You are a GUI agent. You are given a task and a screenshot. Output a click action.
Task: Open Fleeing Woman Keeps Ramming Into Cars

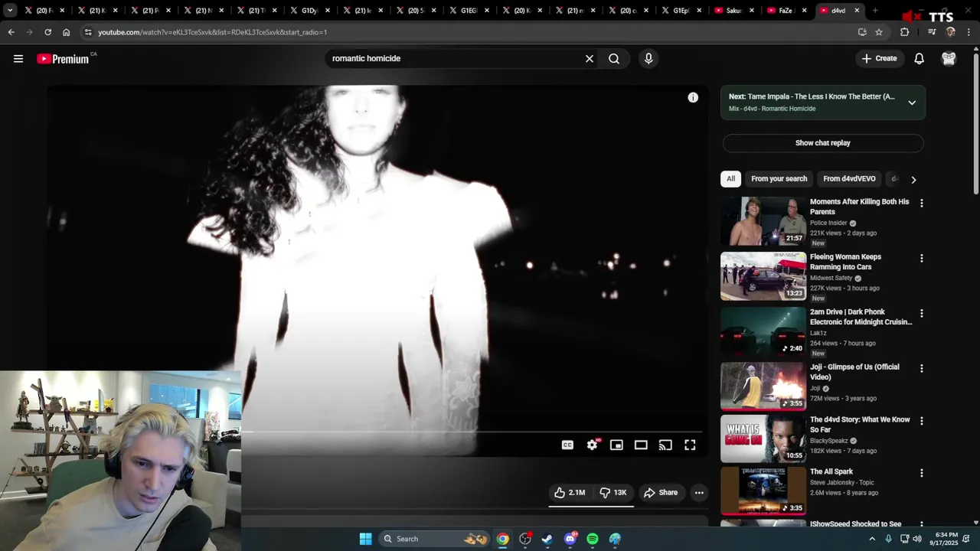click(x=845, y=262)
